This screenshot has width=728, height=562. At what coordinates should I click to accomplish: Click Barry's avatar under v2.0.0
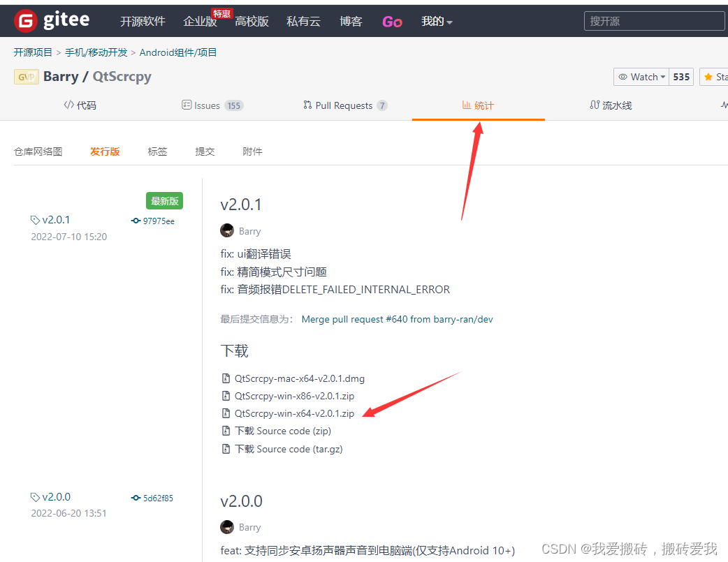pos(227,526)
